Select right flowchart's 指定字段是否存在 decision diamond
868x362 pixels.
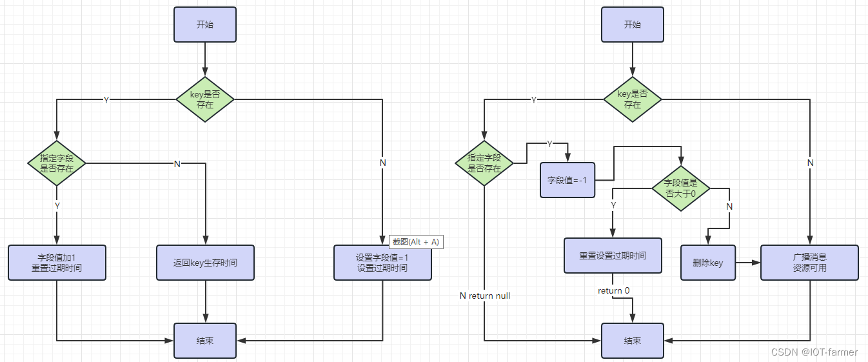[484, 163]
